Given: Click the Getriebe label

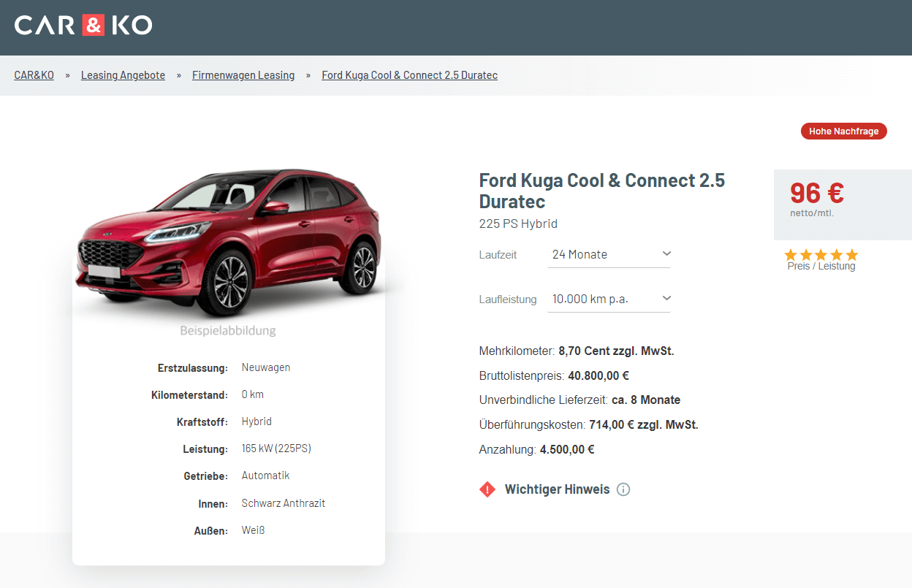Looking at the screenshot, I should (x=206, y=476).
